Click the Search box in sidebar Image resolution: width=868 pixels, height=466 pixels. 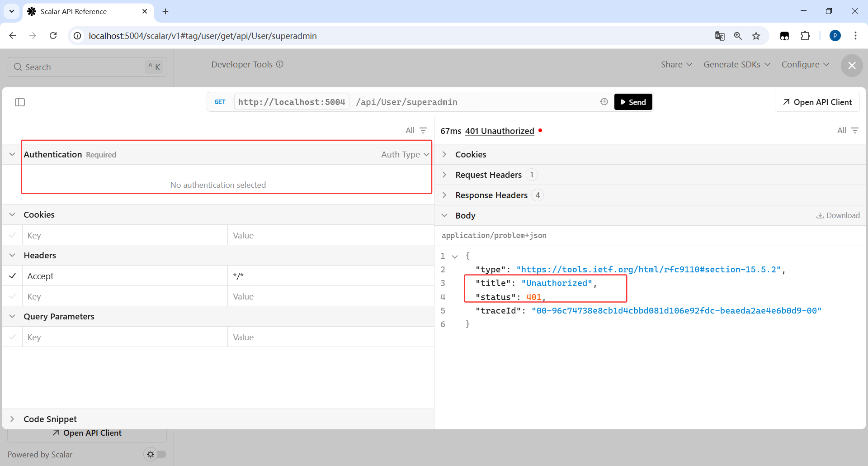coord(87,67)
